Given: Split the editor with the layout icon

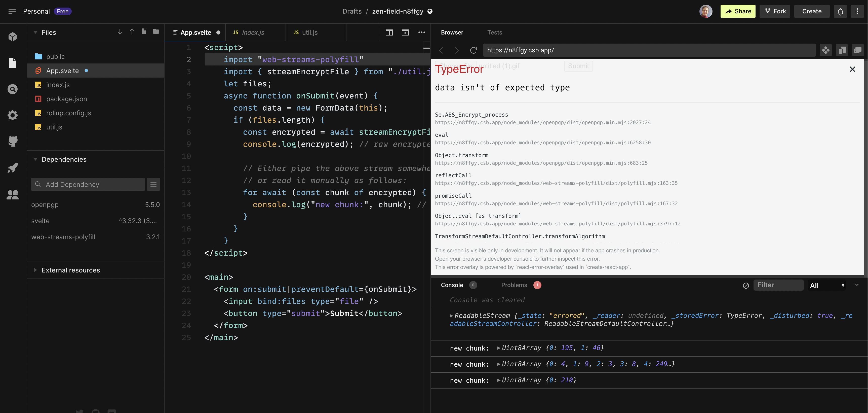Looking at the screenshot, I should point(389,32).
